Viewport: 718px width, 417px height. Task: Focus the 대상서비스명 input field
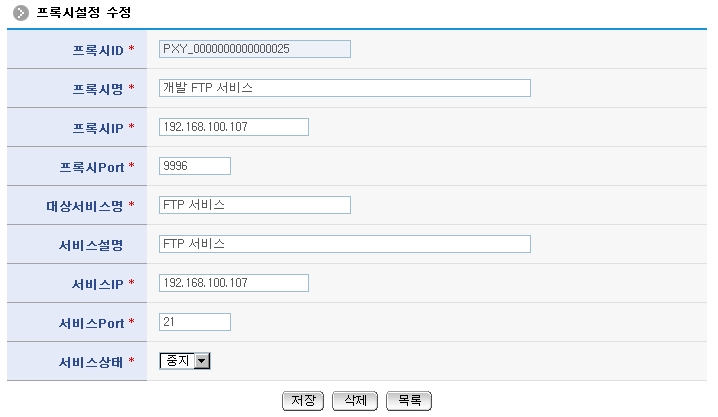[255, 205]
